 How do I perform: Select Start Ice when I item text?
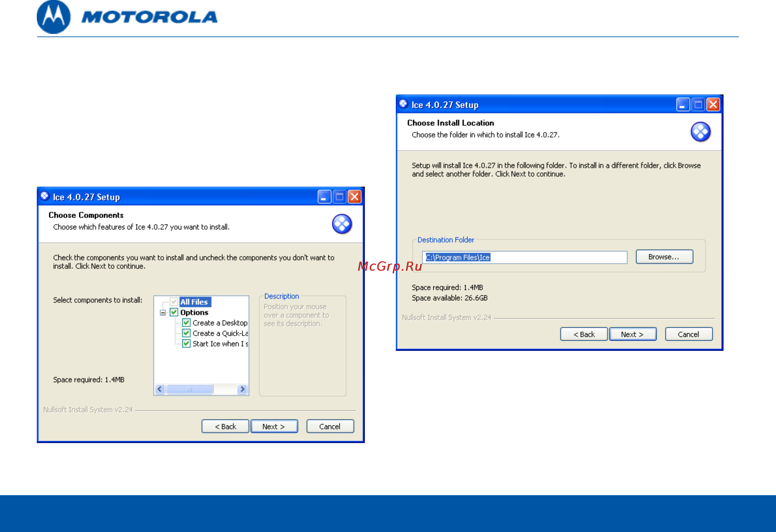[220, 344]
